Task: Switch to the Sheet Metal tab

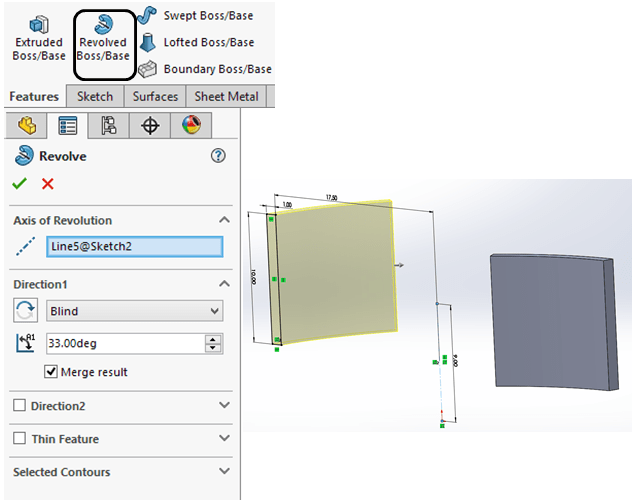Action: click(x=225, y=97)
